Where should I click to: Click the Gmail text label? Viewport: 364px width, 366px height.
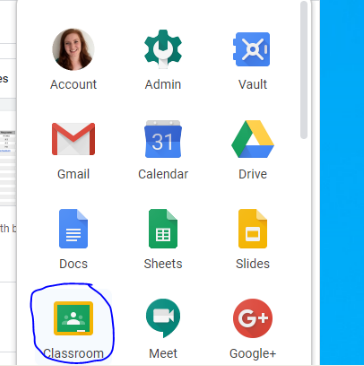click(x=73, y=174)
